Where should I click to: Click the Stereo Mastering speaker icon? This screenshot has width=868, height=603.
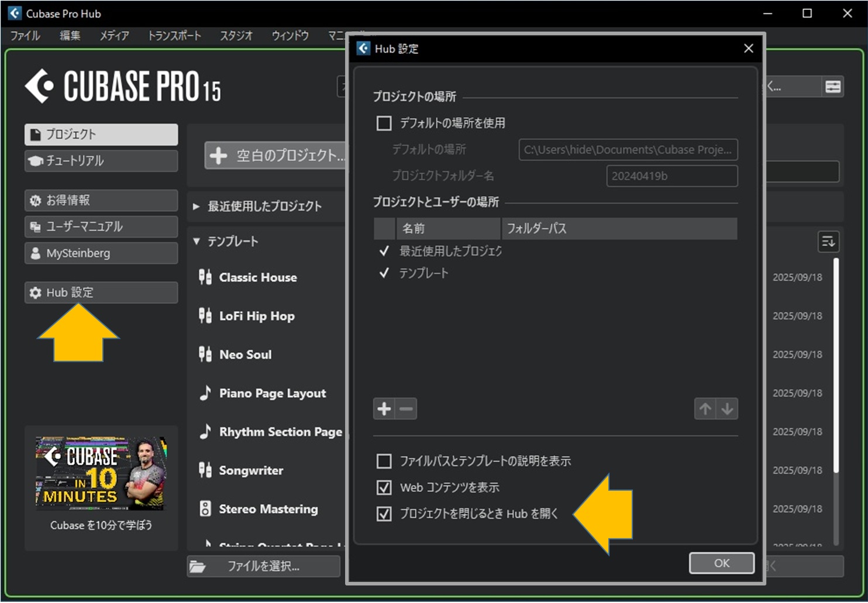click(205, 508)
